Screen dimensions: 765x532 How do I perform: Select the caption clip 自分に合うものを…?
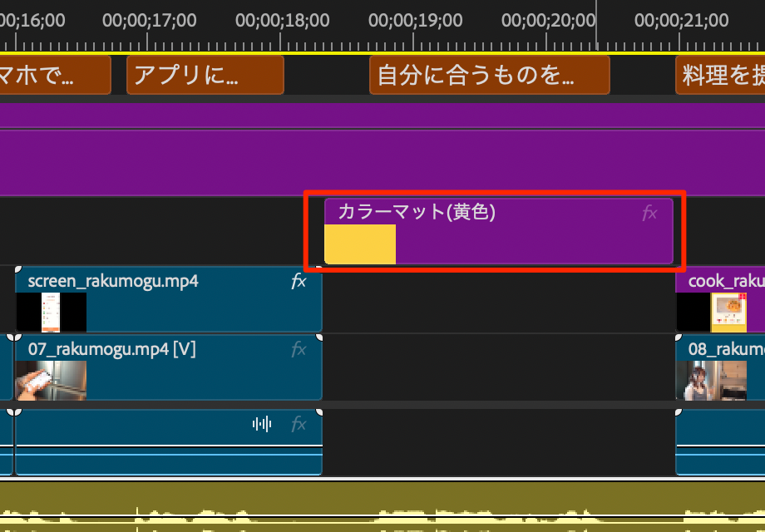489,76
